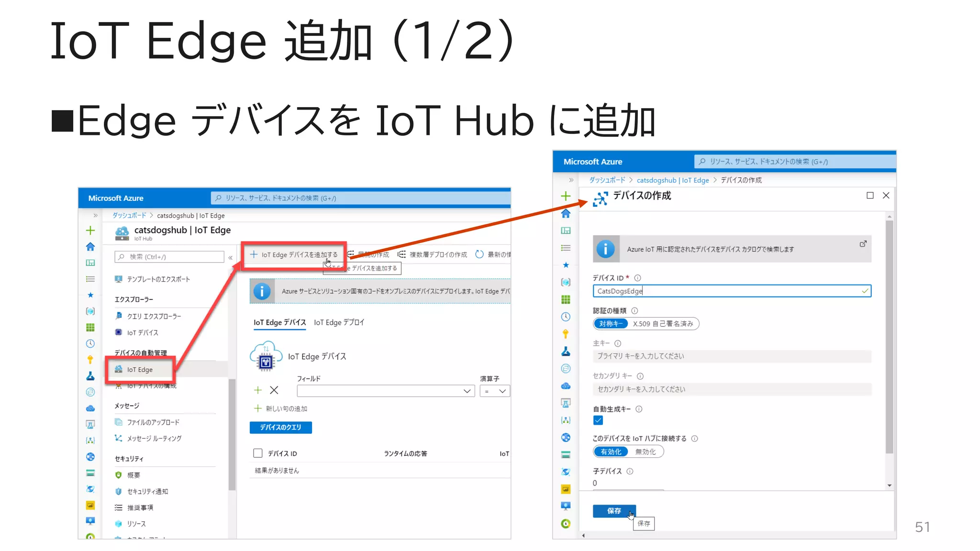
Task: Click green plus icon in left Azure window sidebar
Action: [90, 231]
